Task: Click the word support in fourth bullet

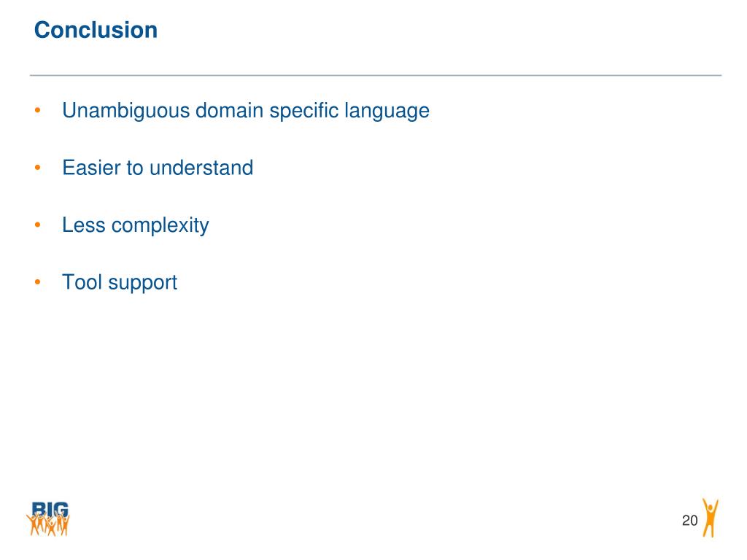Action: coord(142,284)
